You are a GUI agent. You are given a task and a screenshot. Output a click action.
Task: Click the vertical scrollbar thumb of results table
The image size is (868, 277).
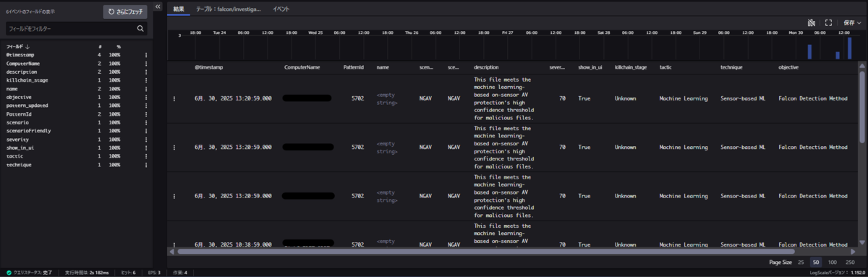[x=861, y=106]
